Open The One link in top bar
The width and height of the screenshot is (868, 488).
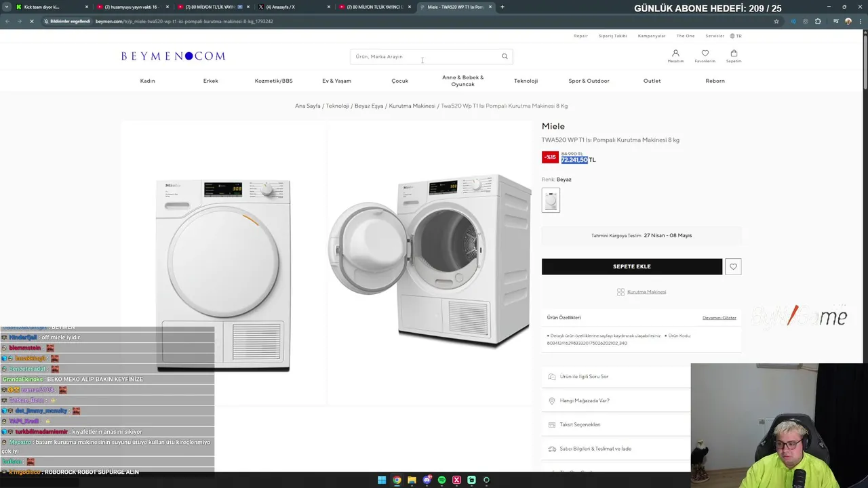click(686, 36)
